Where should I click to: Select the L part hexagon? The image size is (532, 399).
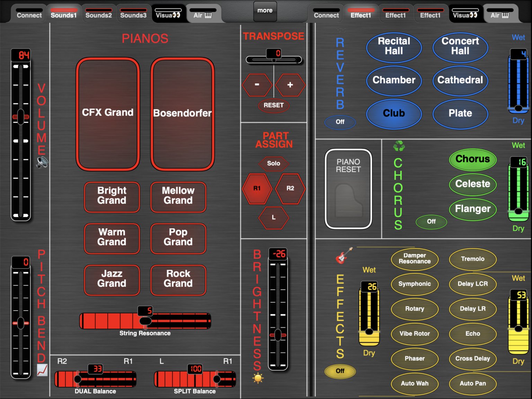274,217
